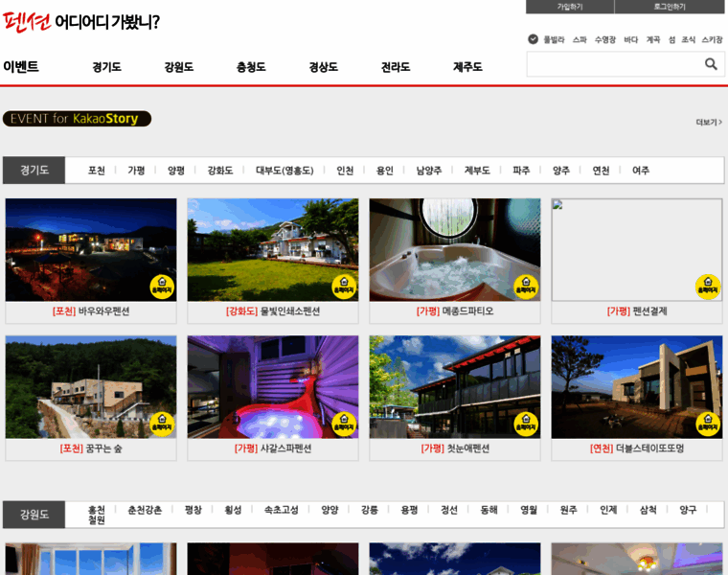The image size is (728, 575).
Task: Open the 물빛인쇄소펜션 garden photo thumbnail
Action: [x=273, y=250]
